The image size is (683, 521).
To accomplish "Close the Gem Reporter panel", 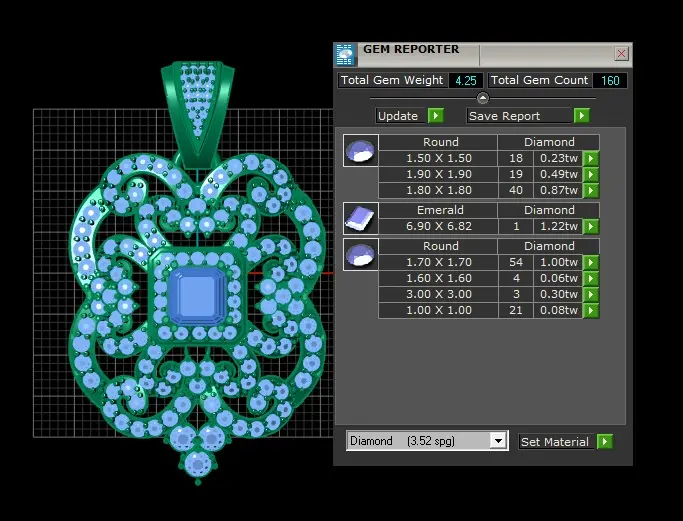I will coord(621,54).
